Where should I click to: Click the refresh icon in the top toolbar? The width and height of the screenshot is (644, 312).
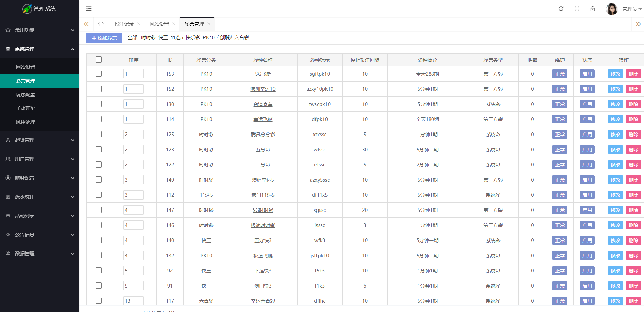(561, 9)
